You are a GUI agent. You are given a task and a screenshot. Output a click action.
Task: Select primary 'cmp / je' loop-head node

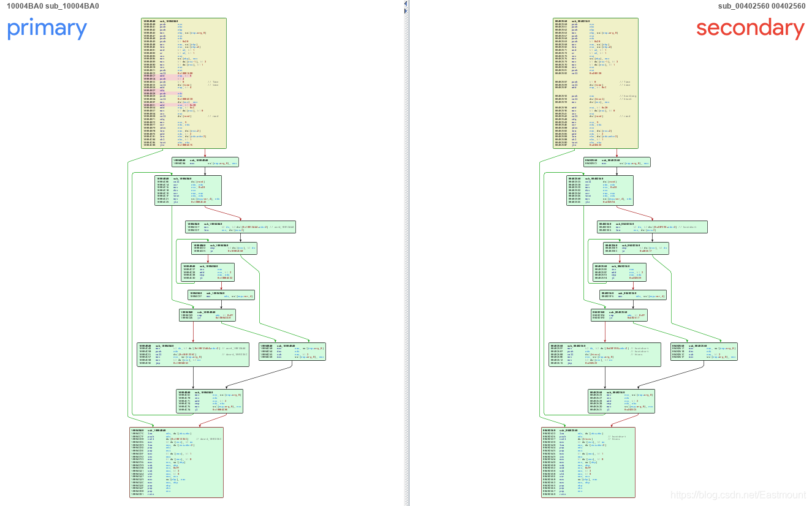pos(224,249)
